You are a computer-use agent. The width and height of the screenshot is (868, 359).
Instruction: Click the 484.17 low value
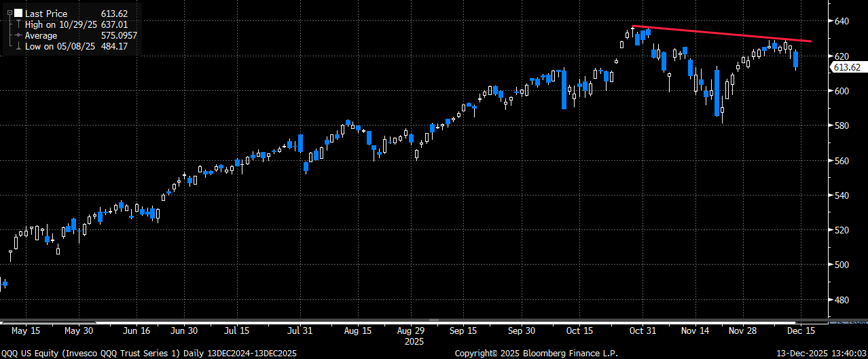point(113,46)
